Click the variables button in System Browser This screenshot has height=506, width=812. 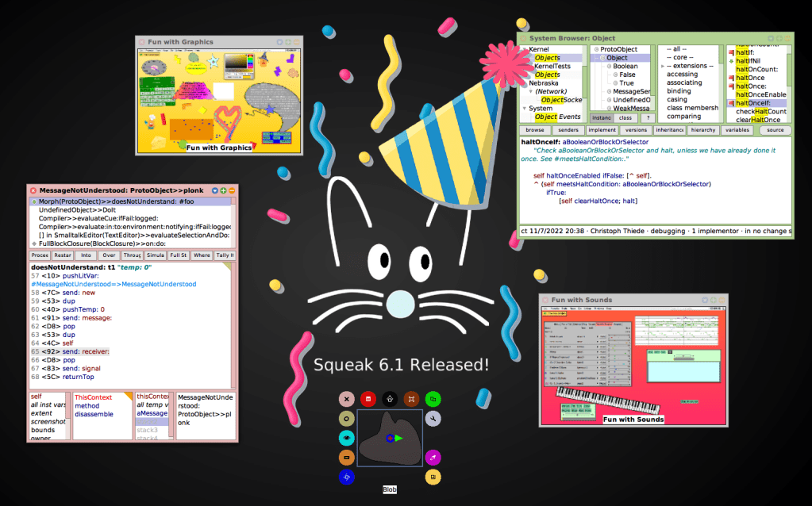point(737,130)
